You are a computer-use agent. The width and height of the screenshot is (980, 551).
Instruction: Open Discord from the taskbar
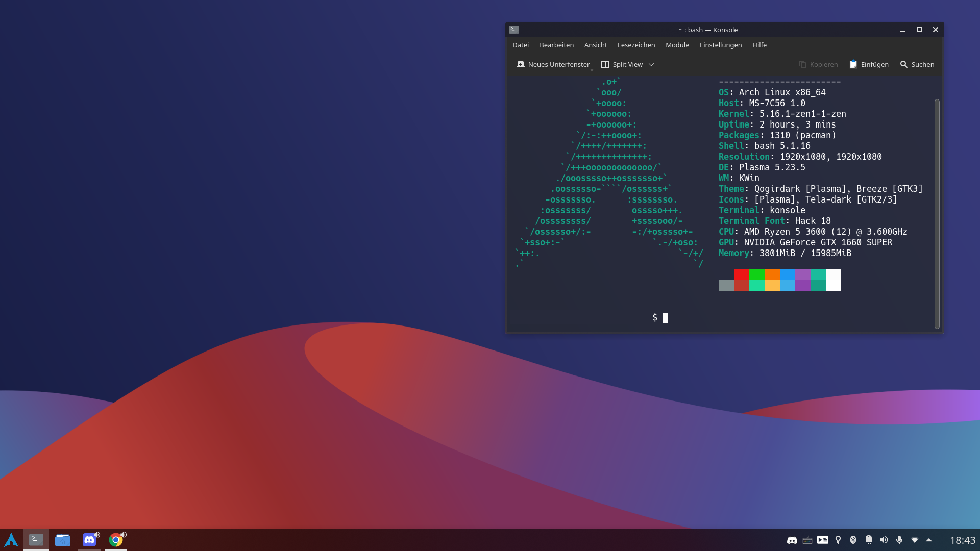(x=89, y=540)
